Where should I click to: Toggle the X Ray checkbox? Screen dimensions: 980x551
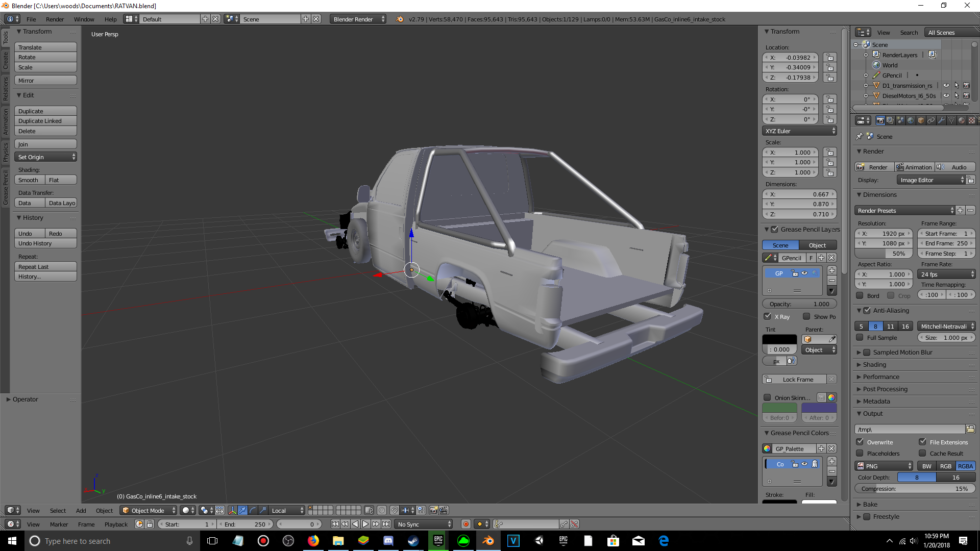point(768,316)
